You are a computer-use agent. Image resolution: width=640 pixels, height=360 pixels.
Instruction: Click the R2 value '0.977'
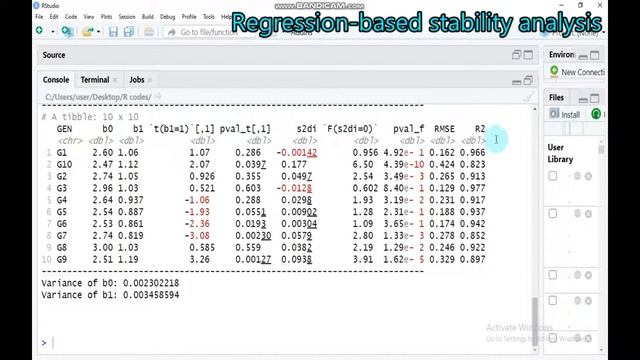(x=473, y=188)
